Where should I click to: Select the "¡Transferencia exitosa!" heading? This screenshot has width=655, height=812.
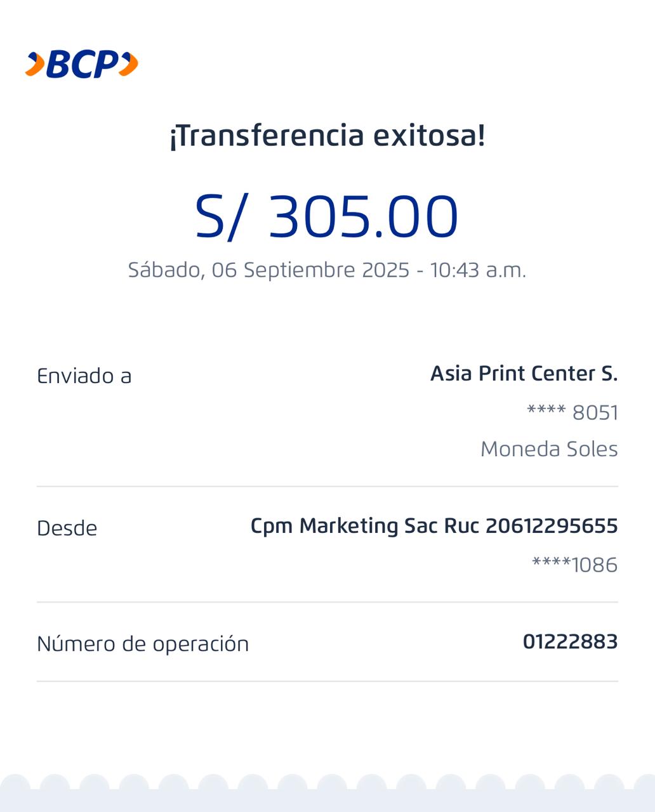(327, 135)
